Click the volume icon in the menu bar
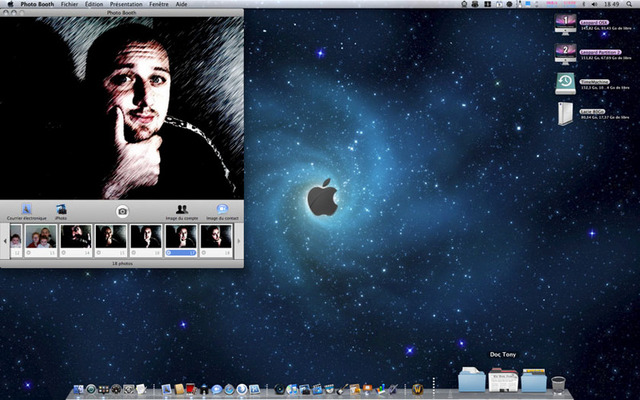Image resolution: width=640 pixels, height=400 pixels. click(594, 4)
